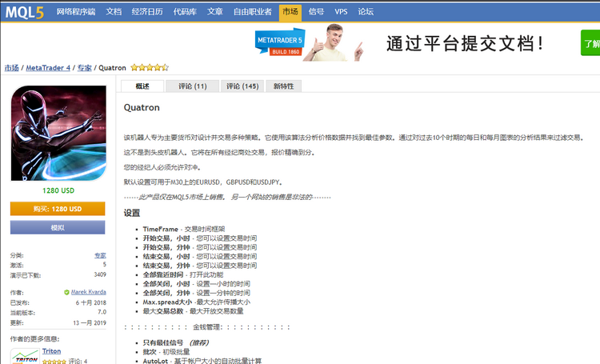Click the 设置 section heading

(132, 213)
